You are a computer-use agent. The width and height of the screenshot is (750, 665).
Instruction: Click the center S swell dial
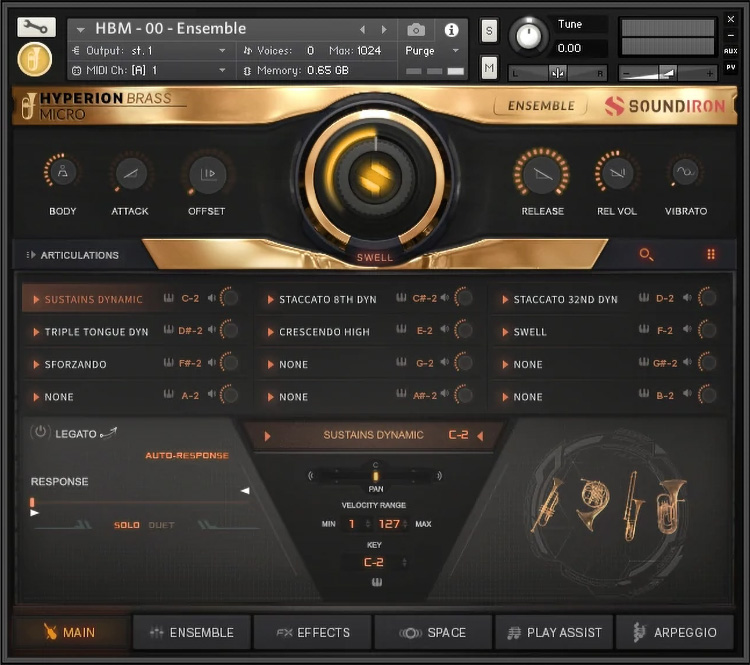375,175
